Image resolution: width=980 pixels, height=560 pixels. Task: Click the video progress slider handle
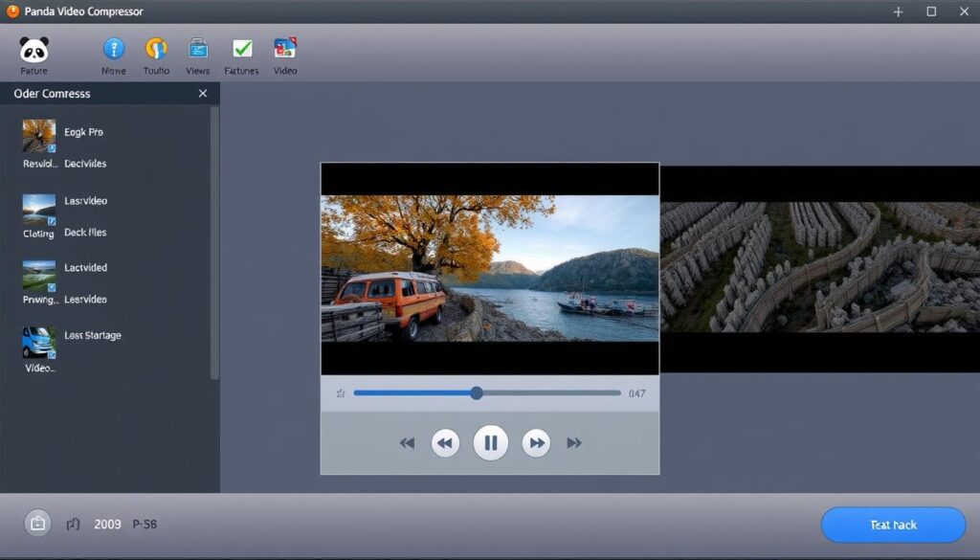coord(477,393)
